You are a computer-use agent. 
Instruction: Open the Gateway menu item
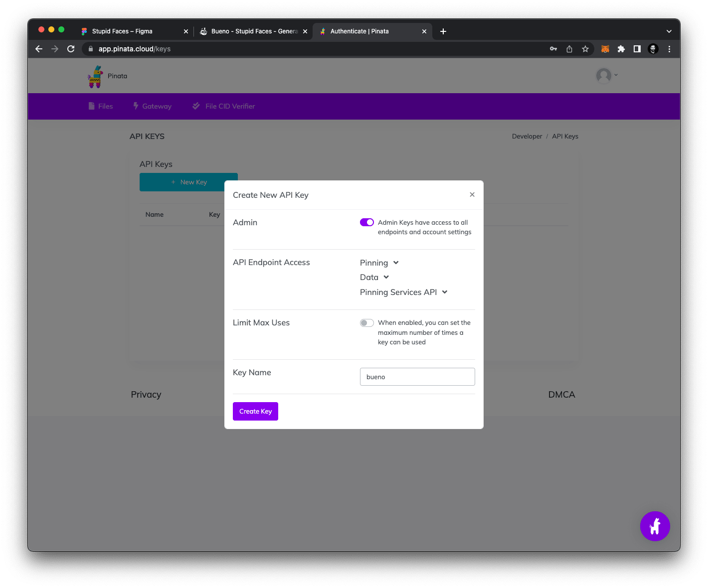152,106
